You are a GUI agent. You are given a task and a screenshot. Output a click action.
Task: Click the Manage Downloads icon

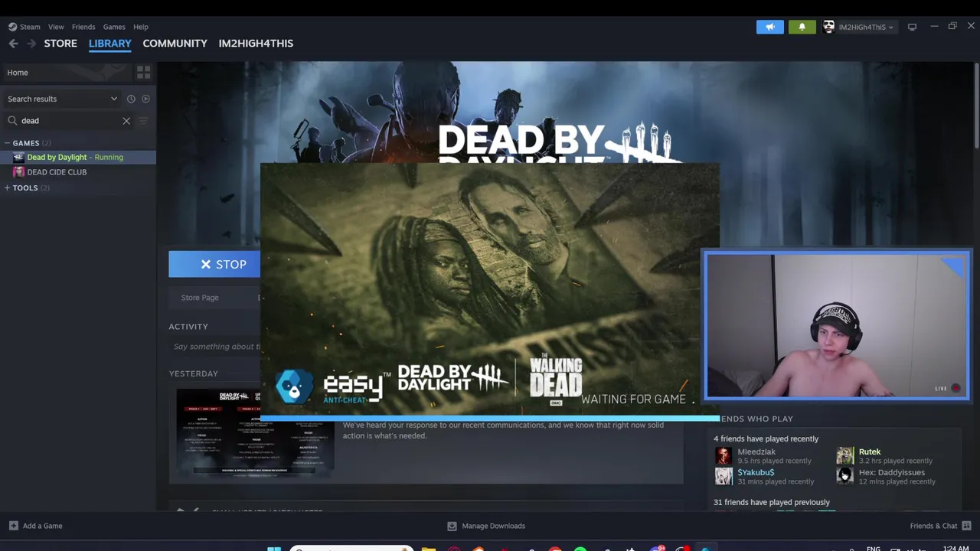[x=452, y=526]
